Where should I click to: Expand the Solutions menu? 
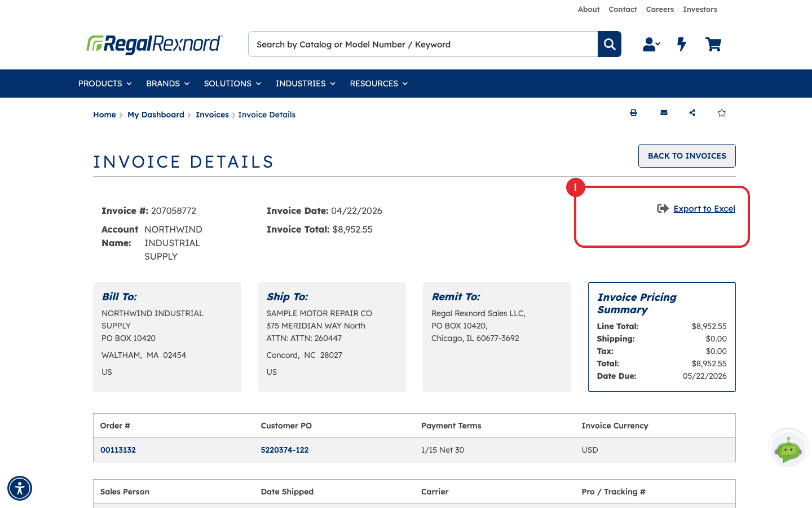pyautogui.click(x=232, y=84)
